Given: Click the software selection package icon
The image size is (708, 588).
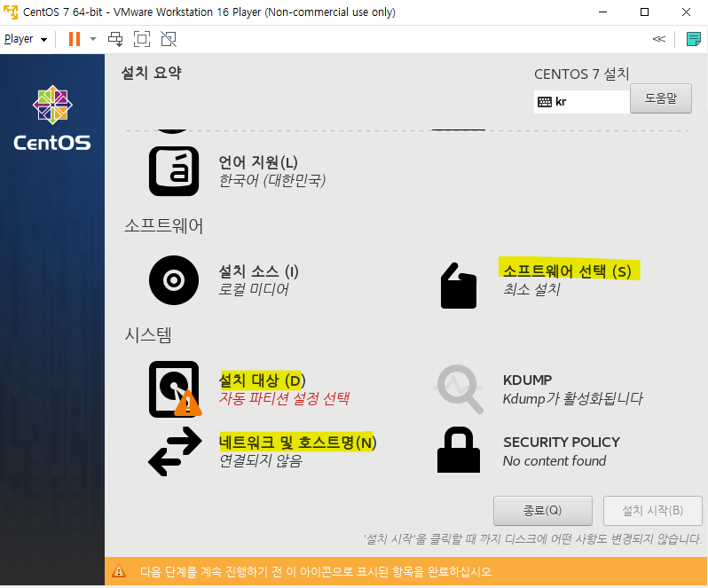Looking at the screenshot, I should [459, 286].
